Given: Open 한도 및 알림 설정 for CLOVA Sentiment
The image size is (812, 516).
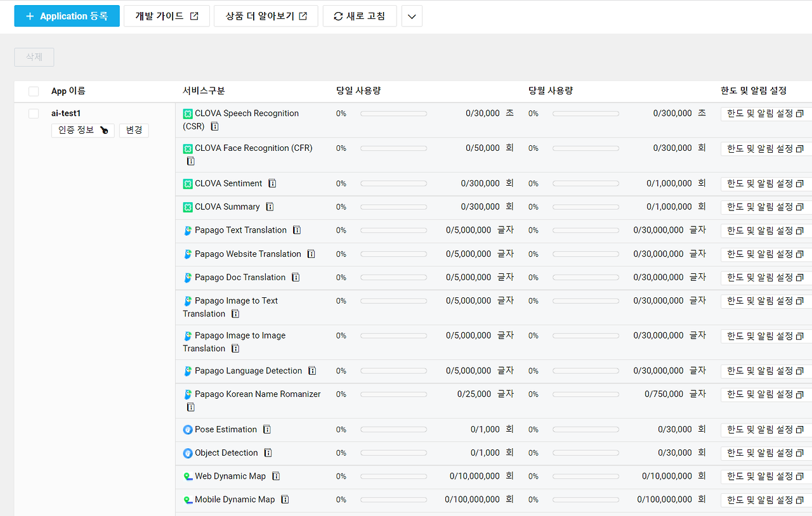Looking at the screenshot, I should [x=766, y=184].
